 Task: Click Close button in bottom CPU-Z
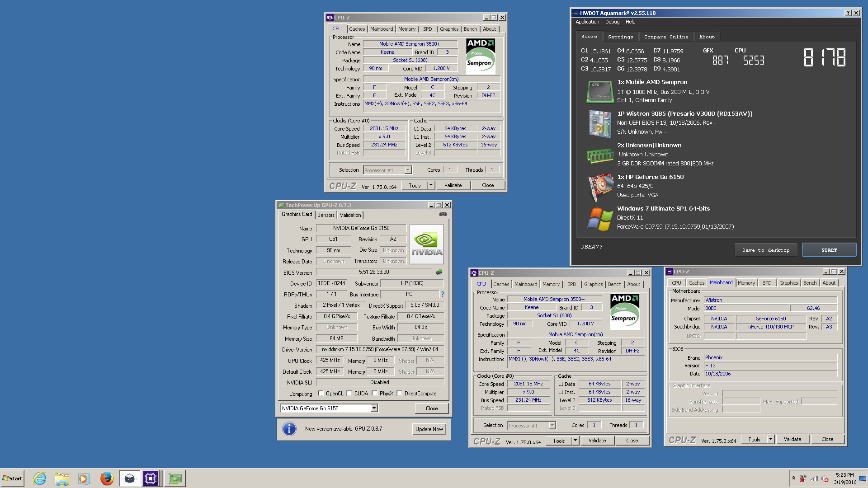tap(632, 441)
